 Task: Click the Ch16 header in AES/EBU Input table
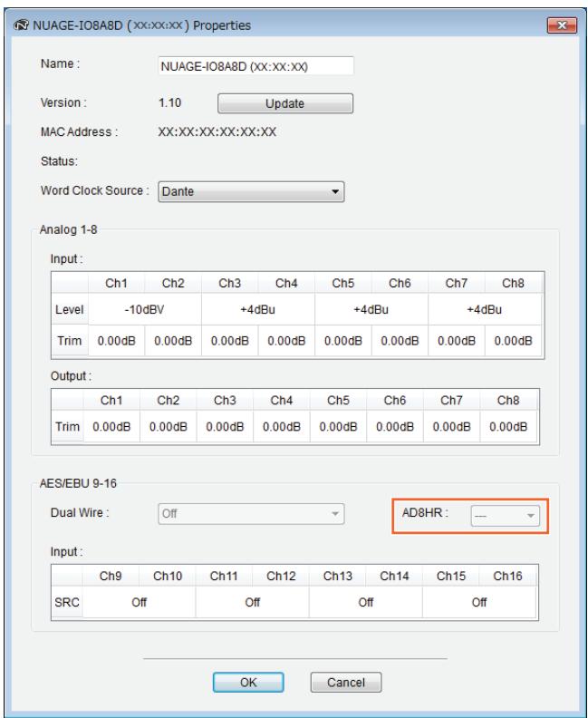(507, 576)
